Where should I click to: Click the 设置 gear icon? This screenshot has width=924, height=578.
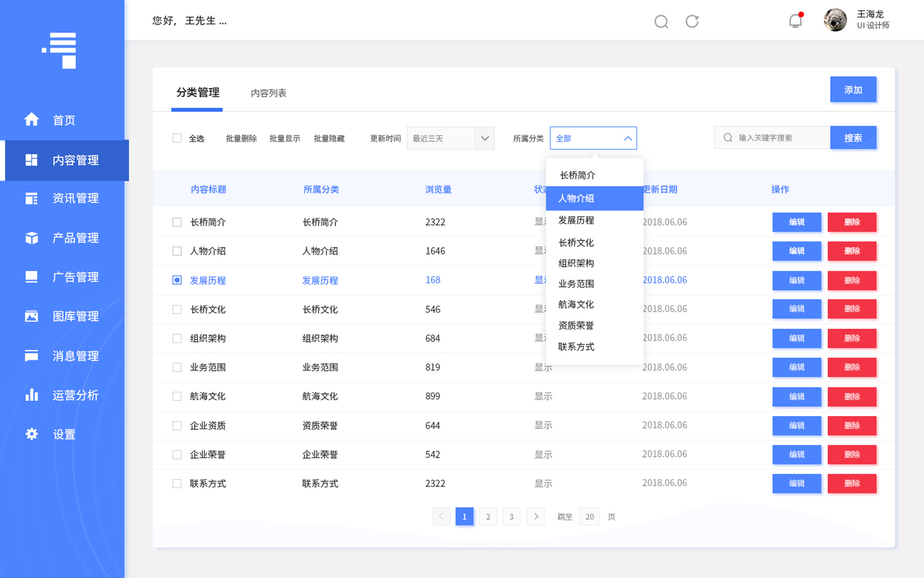tap(31, 434)
